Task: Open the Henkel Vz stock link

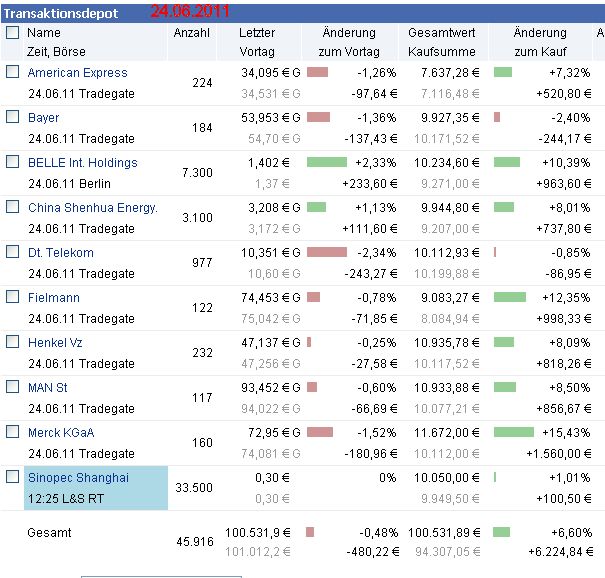Action: point(55,343)
